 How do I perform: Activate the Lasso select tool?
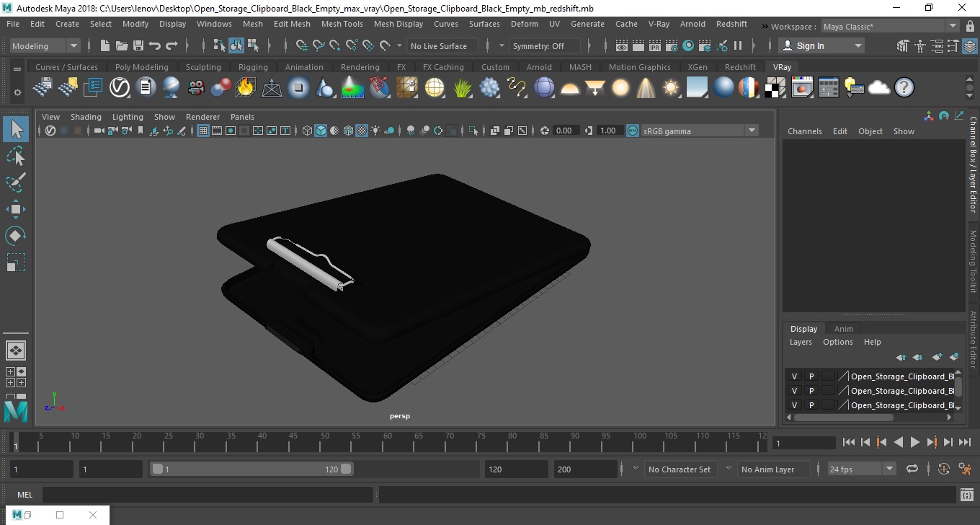16,156
